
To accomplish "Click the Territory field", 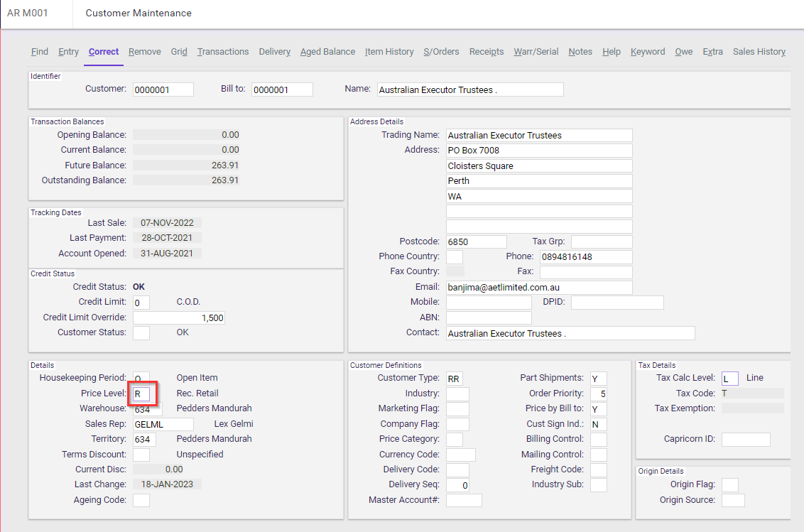I will click(x=144, y=440).
